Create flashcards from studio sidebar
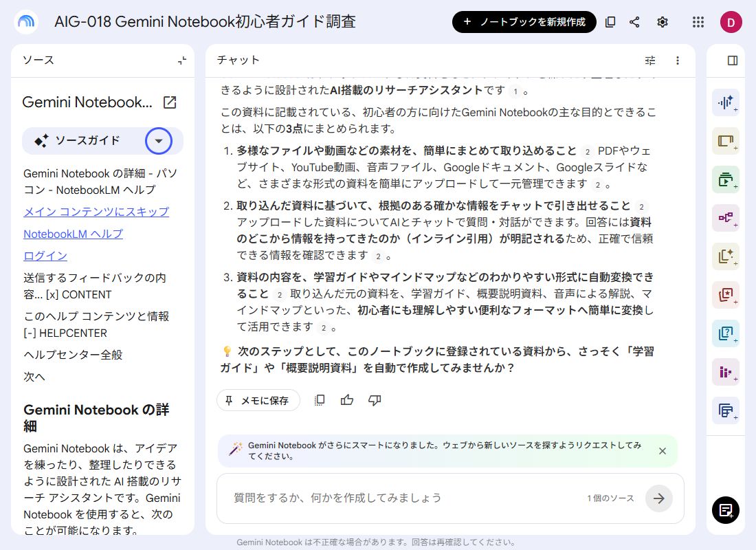756x550 pixels. point(726,295)
